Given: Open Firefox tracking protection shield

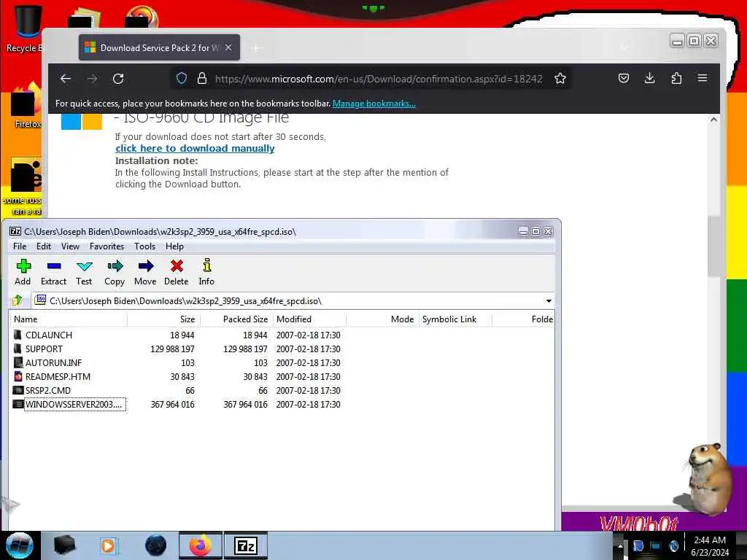Looking at the screenshot, I should (x=182, y=79).
